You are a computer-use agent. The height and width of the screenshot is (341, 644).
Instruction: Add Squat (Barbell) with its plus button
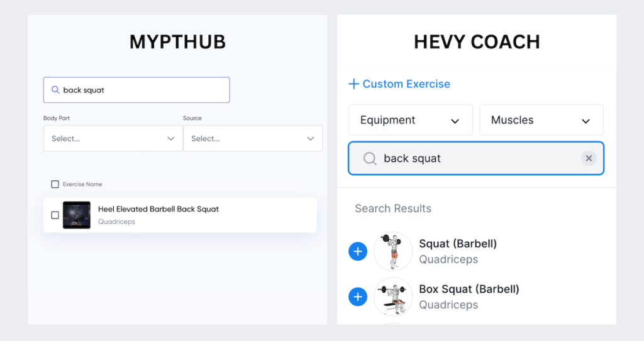point(358,251)
